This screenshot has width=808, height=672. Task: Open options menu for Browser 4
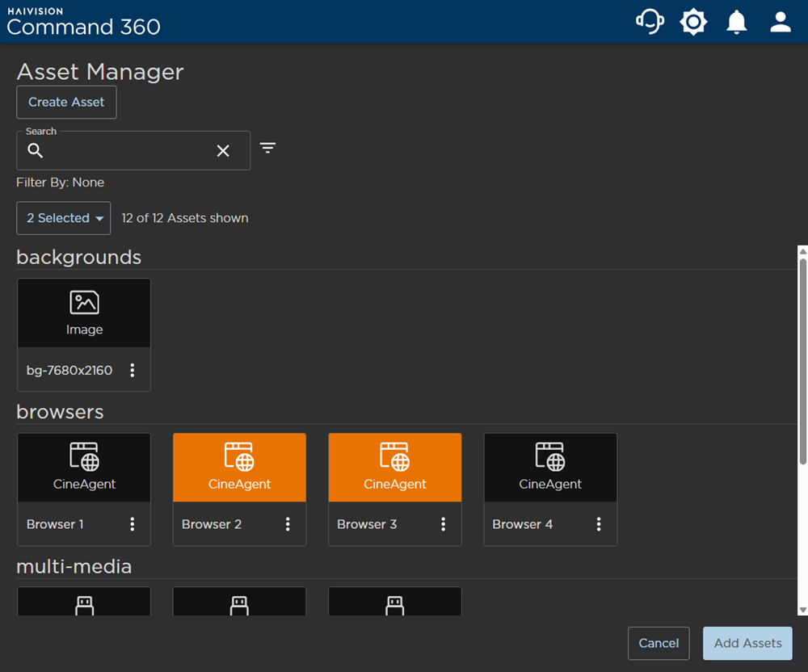pos(598,524)
